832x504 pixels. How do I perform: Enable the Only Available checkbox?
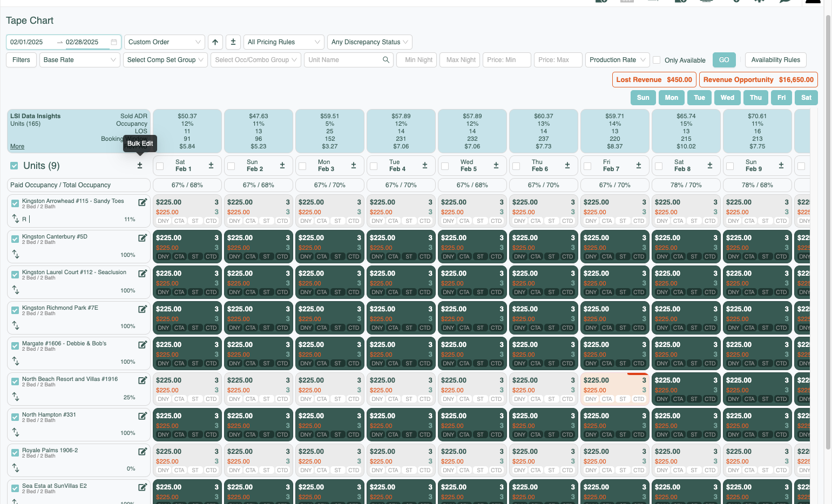(657, 60)
